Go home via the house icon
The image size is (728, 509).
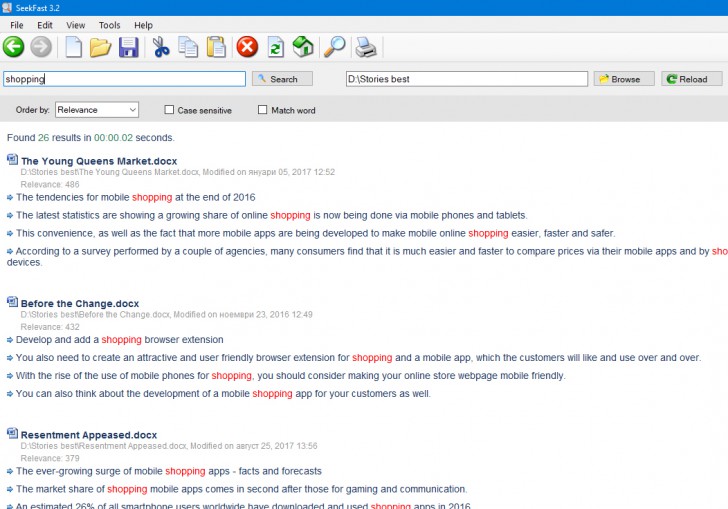[x=303, y=47]
